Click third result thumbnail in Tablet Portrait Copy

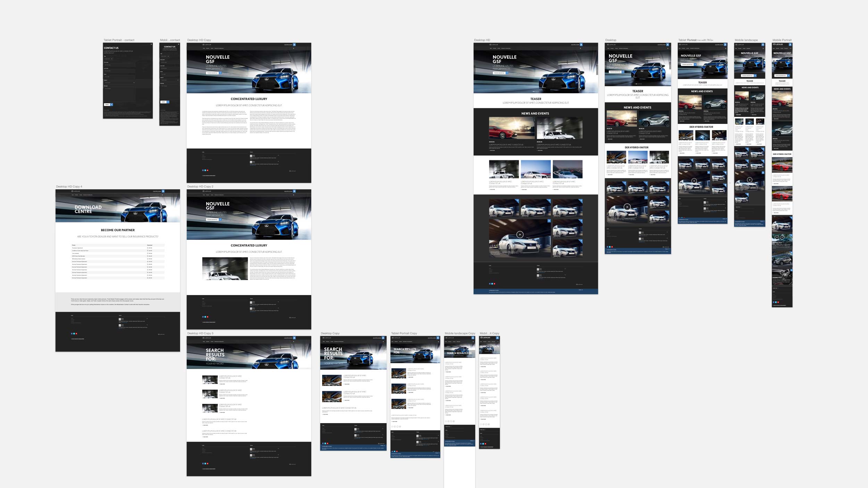tap(399, 404)
